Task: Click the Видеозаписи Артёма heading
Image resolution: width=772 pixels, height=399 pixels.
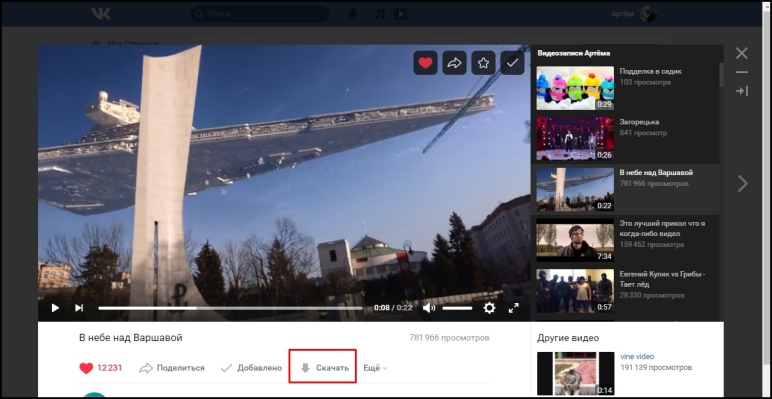Action: click(574, 53)
